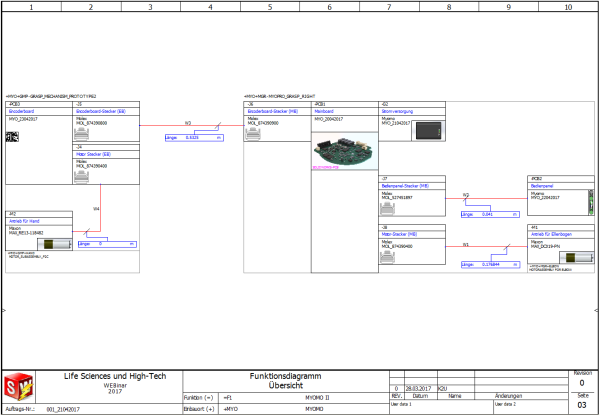600x415 pixels.
Task: Click the Encoderboard-Stecker (MB) label
Action: [x=273, y=111]
